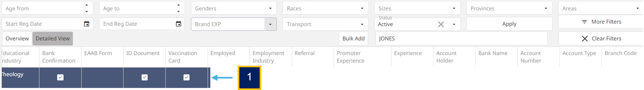Toggle the Vaccination Card checkbox
The height and width of the screenshot is (90, 644).
(187, 77)
